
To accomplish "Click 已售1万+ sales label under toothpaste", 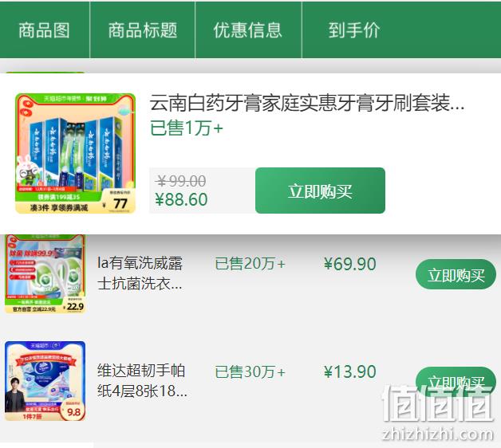I will tap(186, 128).
